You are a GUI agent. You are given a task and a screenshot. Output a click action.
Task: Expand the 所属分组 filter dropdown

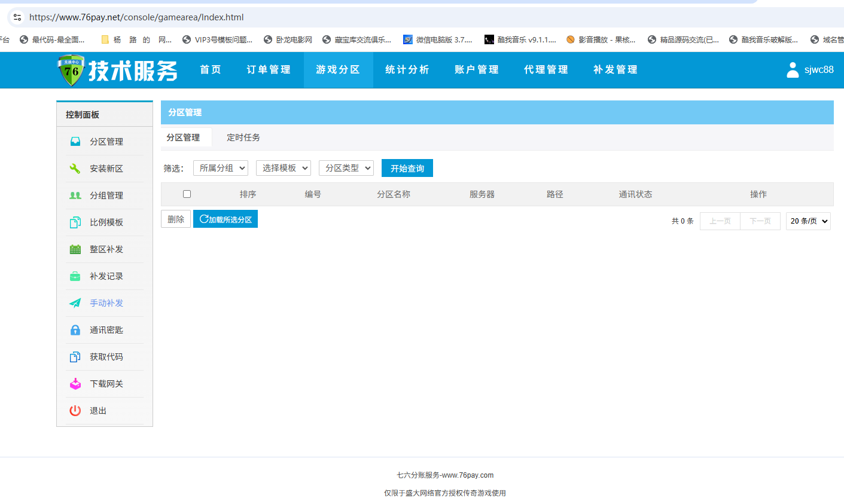click(221, 168)
